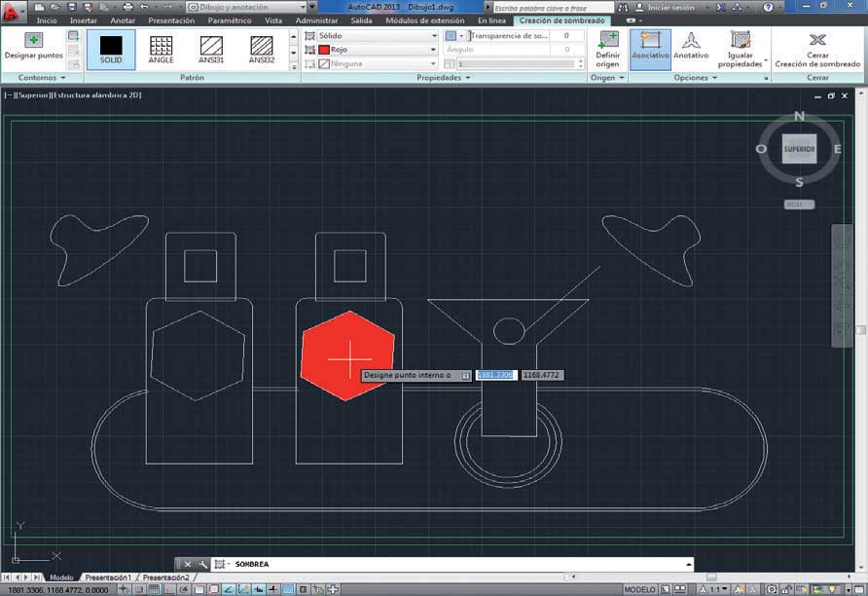Pick the ANSI31 hatch pattern
The image size is (868, 596).
[x=211, y=50]
